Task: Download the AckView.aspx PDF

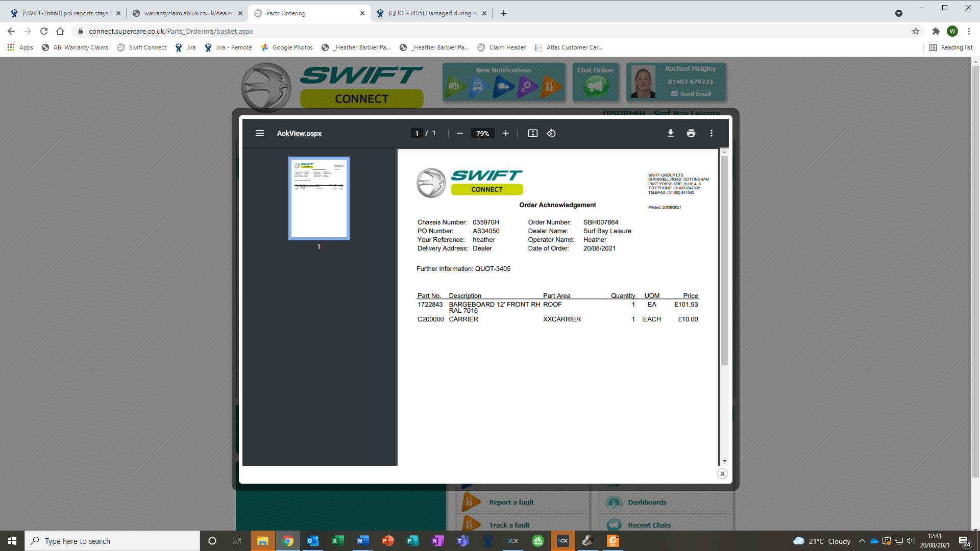Action: (x=671, y=133)
